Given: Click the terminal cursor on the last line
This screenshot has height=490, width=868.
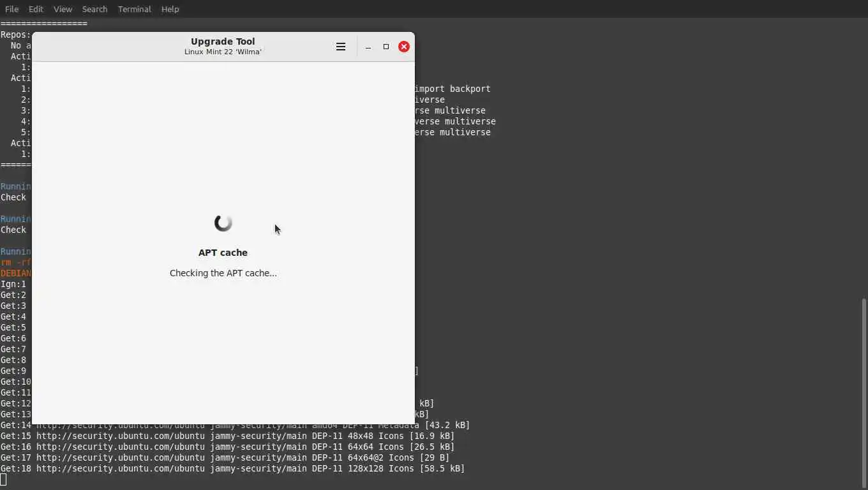Looking at the screenshot, I should [3, 479].
